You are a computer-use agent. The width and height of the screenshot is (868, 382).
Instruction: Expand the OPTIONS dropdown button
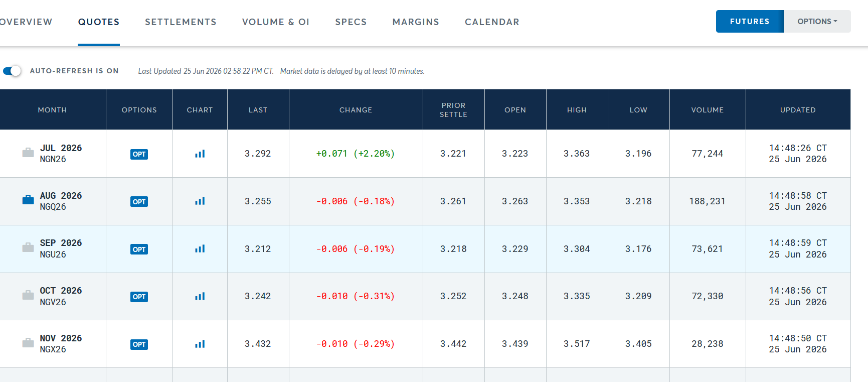pos(817,22)
